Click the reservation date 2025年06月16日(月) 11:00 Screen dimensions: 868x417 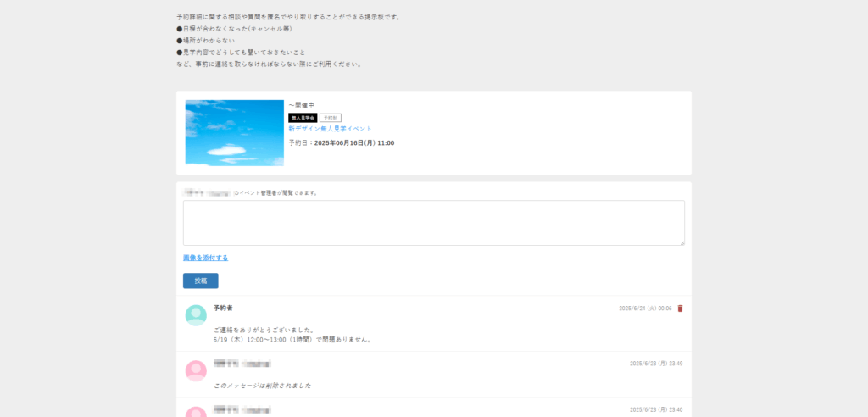click(x=354, y=143)
